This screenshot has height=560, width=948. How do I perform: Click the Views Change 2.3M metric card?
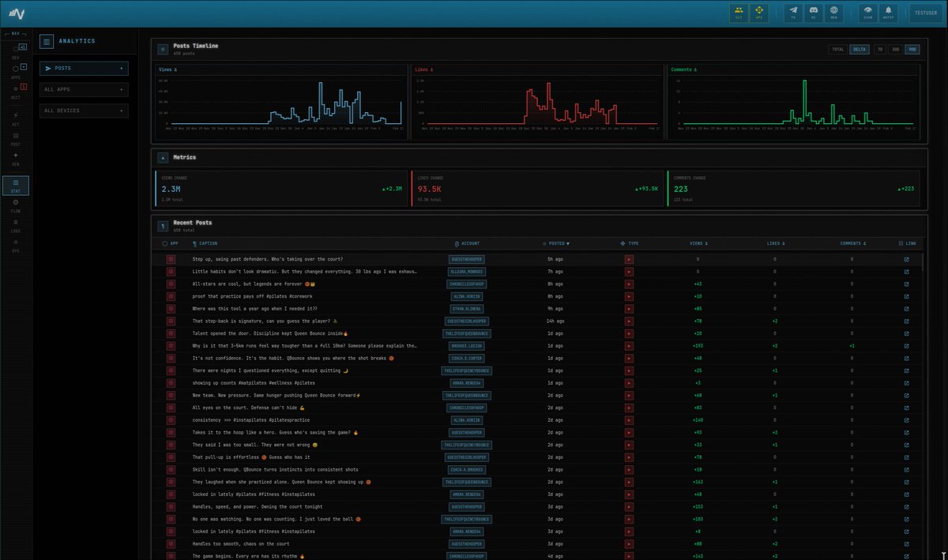[281, 189]
